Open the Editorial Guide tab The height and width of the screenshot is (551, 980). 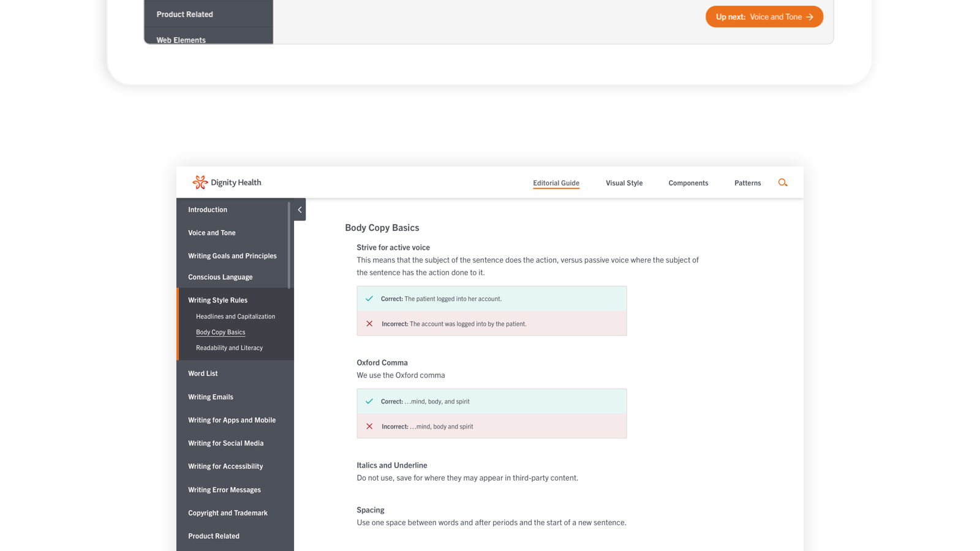[x=556, y=183]
